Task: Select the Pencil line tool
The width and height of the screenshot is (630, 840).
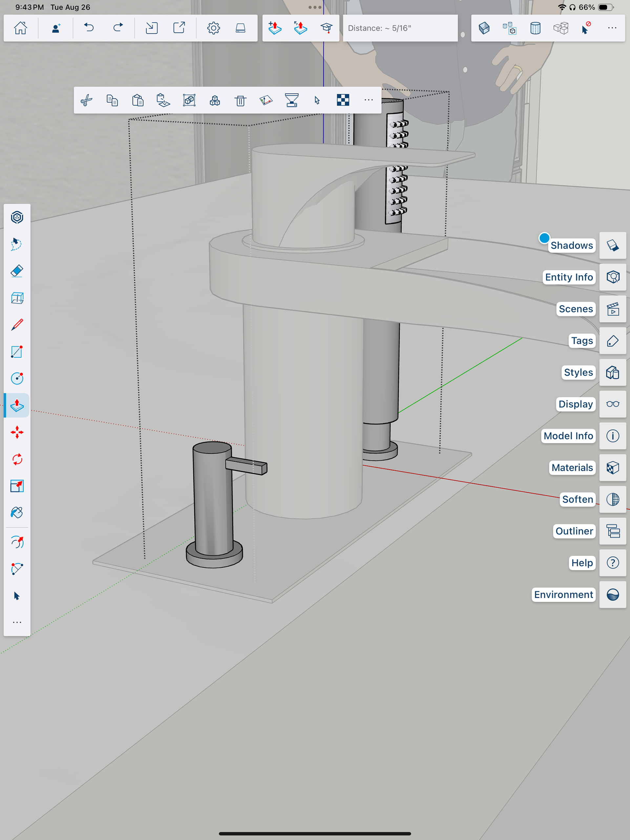Action: 17,325
